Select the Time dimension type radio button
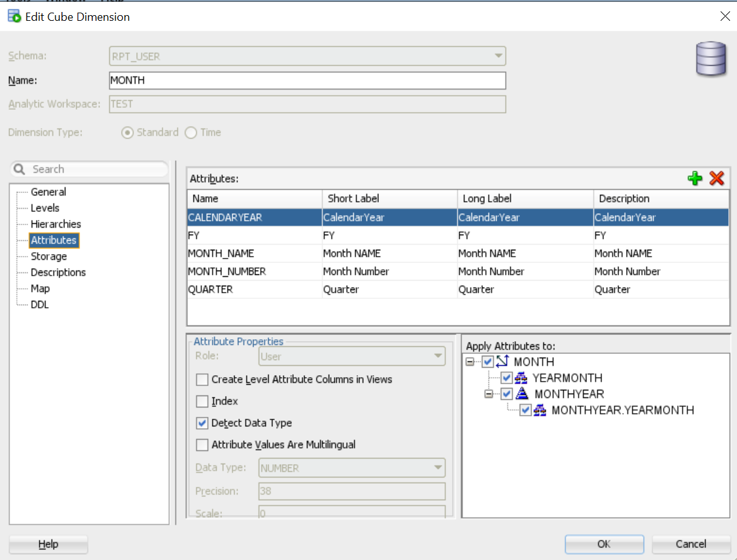737x560 pixels. (191, 132)
